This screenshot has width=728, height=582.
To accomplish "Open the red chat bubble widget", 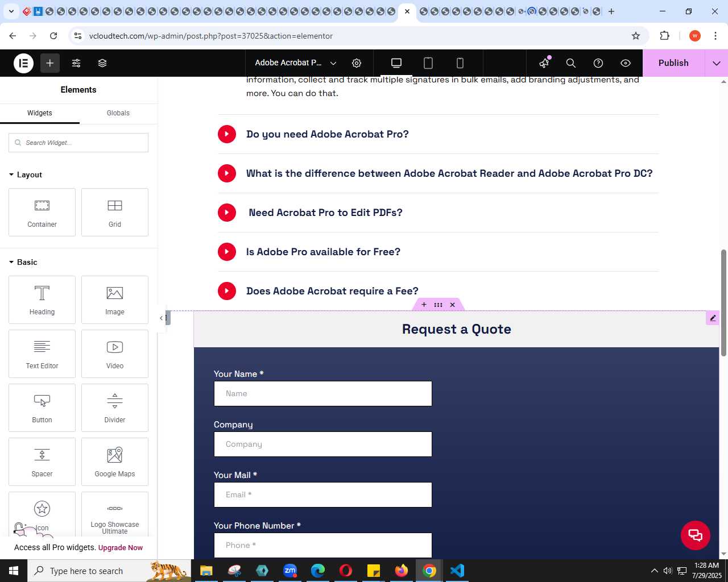I will point(696,535).
